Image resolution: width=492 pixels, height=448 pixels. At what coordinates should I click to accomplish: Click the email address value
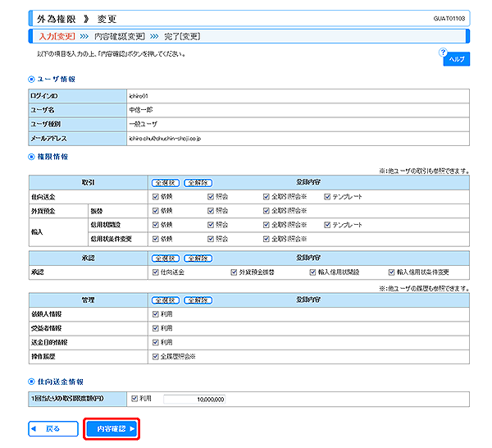tap(165, 139)
